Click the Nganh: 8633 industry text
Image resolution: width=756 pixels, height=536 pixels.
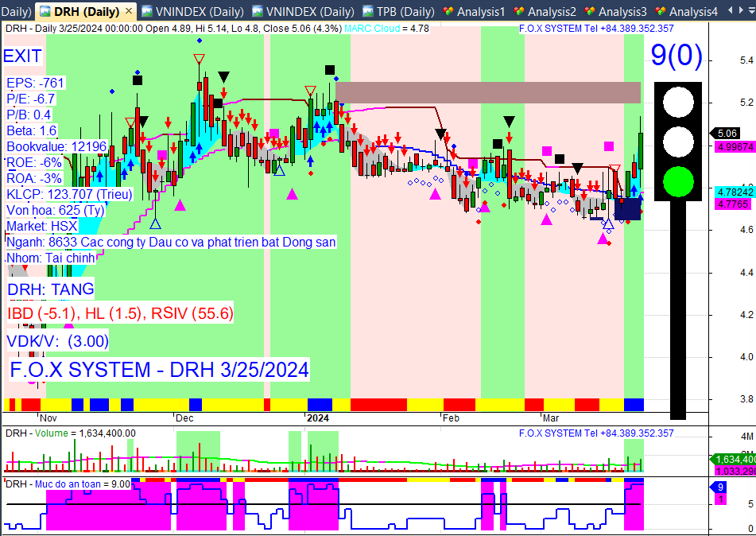(171, 242)
